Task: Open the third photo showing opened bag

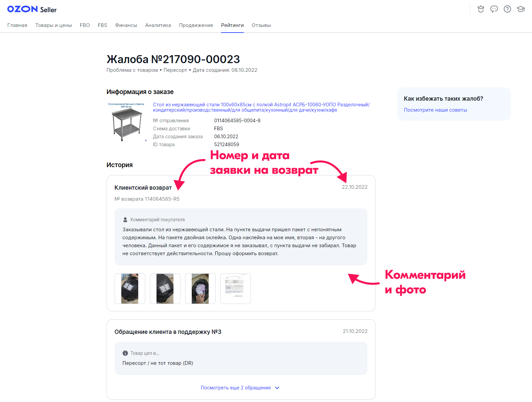Action: pos(200,289)
